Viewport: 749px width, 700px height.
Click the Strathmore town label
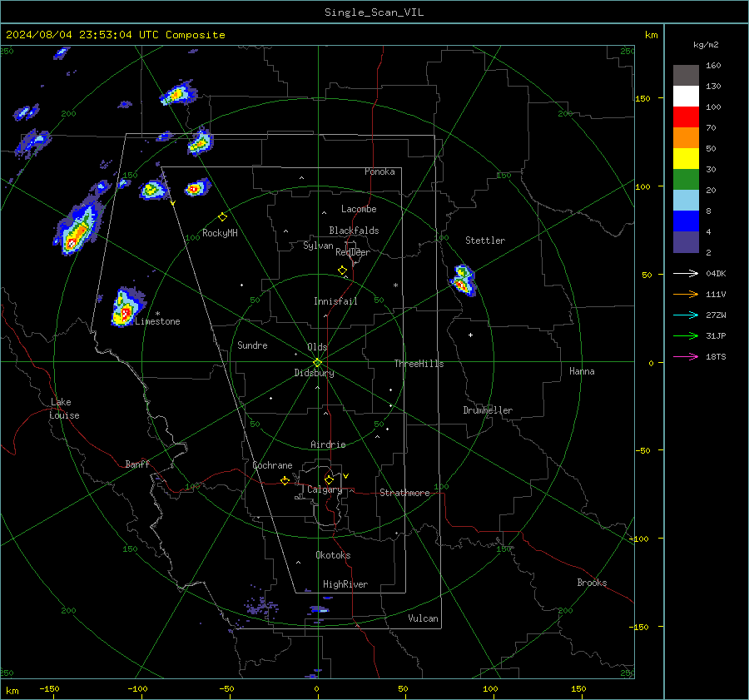tap(404, 493)
